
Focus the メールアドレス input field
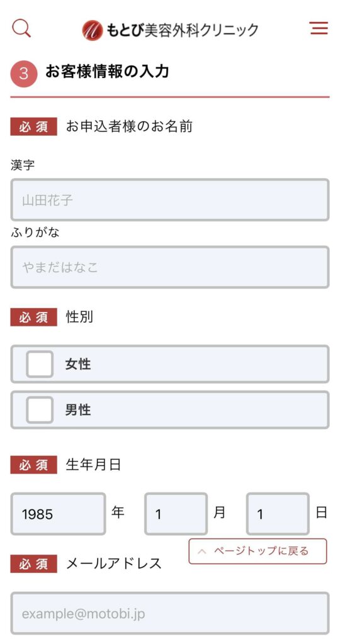point(170,614)
